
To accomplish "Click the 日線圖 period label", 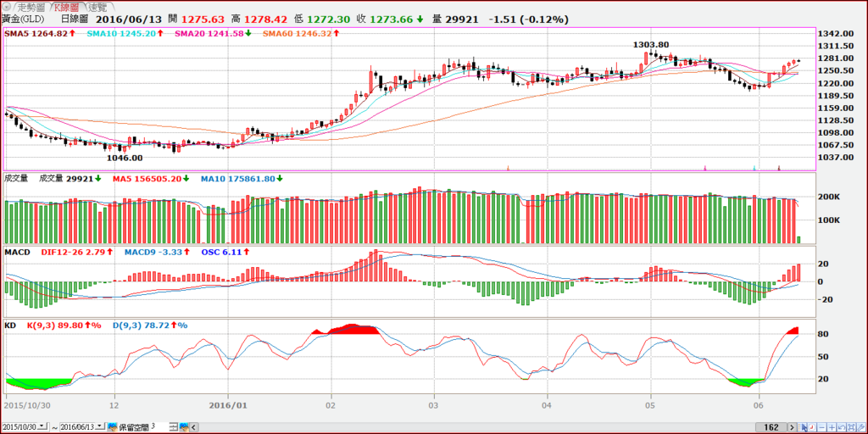I will pyautogui.click(x=73, y=19).
